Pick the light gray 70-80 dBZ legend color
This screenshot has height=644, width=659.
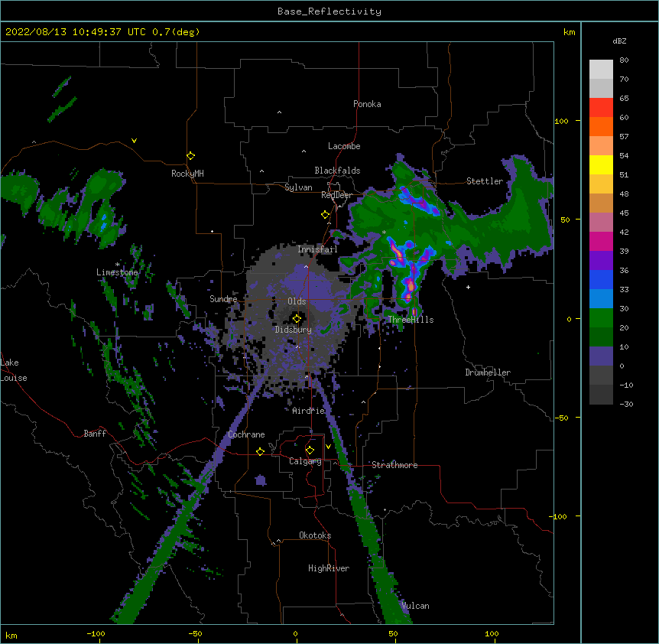[601, 69]
